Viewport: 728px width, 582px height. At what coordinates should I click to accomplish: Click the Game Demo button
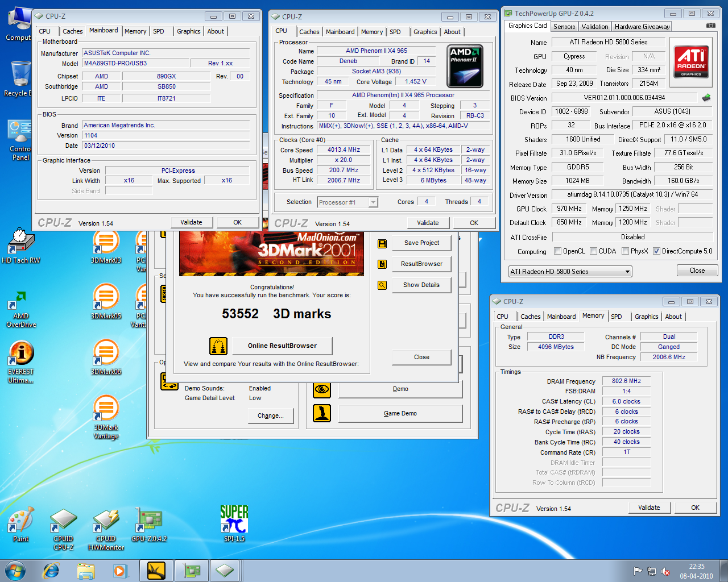coord(400,413)
